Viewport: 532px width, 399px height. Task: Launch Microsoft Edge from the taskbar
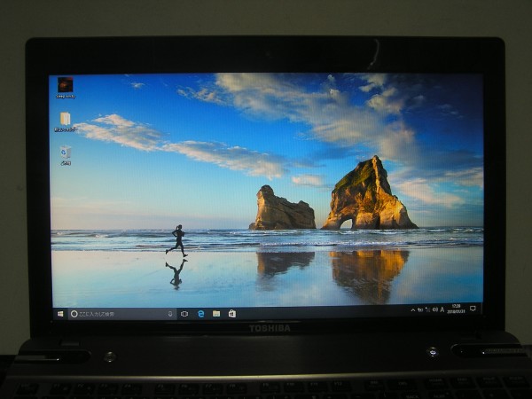201,314
